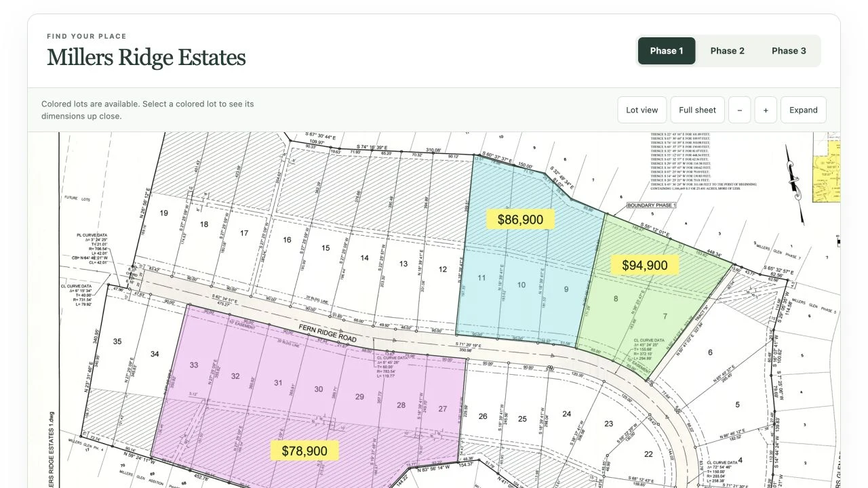
Task: Open the Phase 2 tab
Action: coord(728,51)
